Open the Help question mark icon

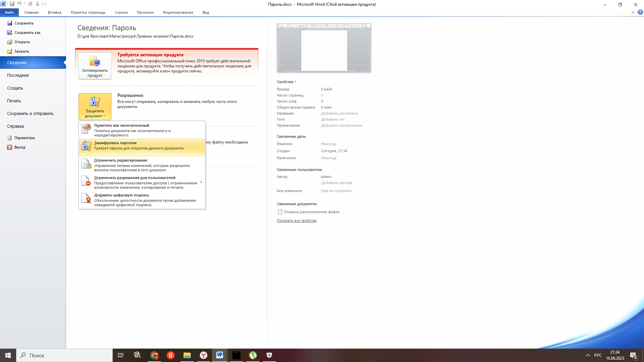(640, 12)
